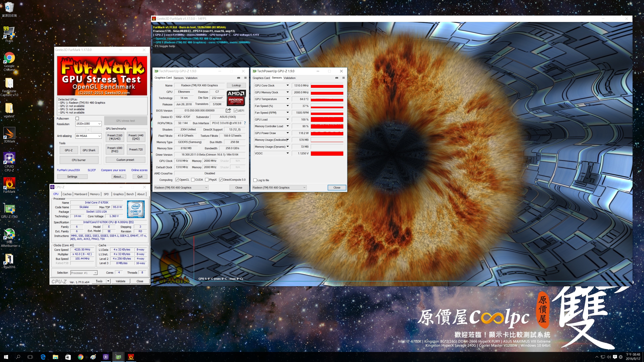Viewport: 644px width, 362px height.
Task: Click the Memory Usage (Dedicated) sensor graph
Action: point(327,140)
